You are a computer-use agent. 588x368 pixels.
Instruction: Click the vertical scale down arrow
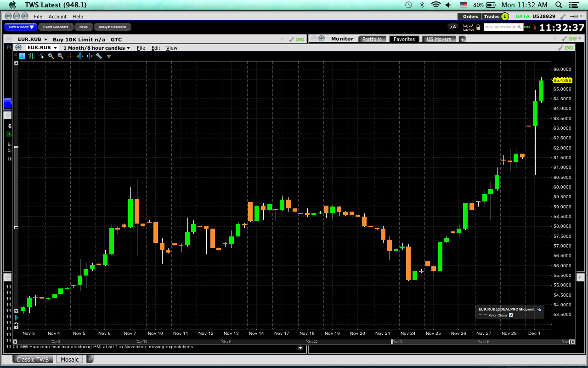pyautogui.click(x=16, y=311)
